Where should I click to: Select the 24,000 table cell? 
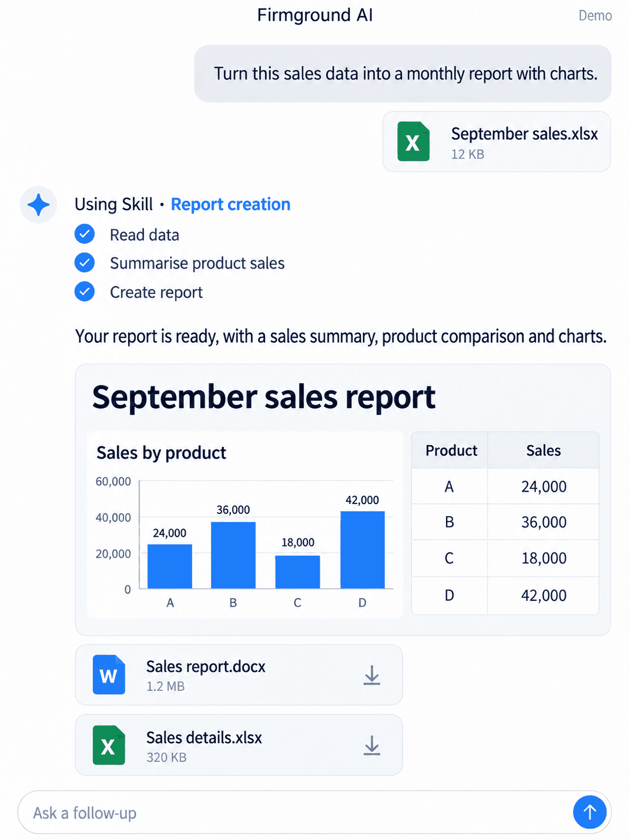click(x=544, y=486)
